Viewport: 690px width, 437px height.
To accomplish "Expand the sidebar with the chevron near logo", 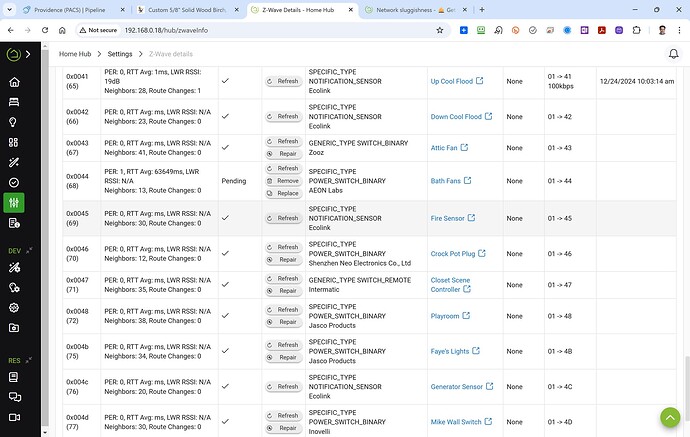I will 28,54.
